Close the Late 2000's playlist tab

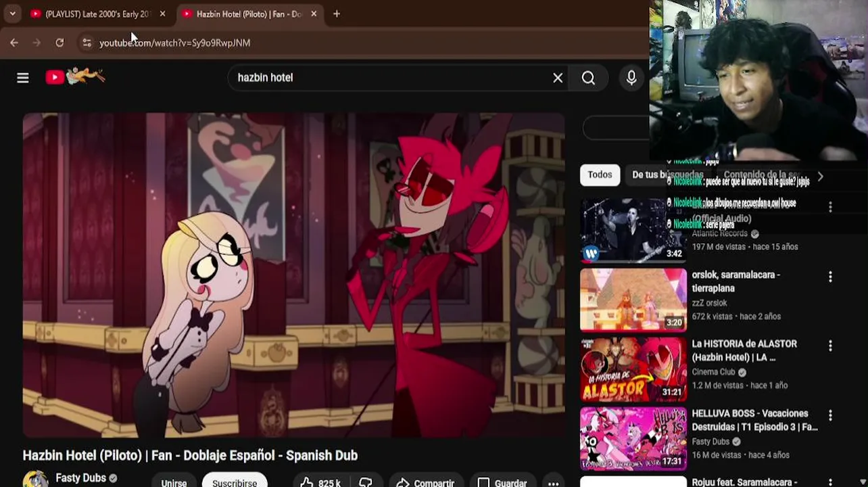[x=162, y=14]
